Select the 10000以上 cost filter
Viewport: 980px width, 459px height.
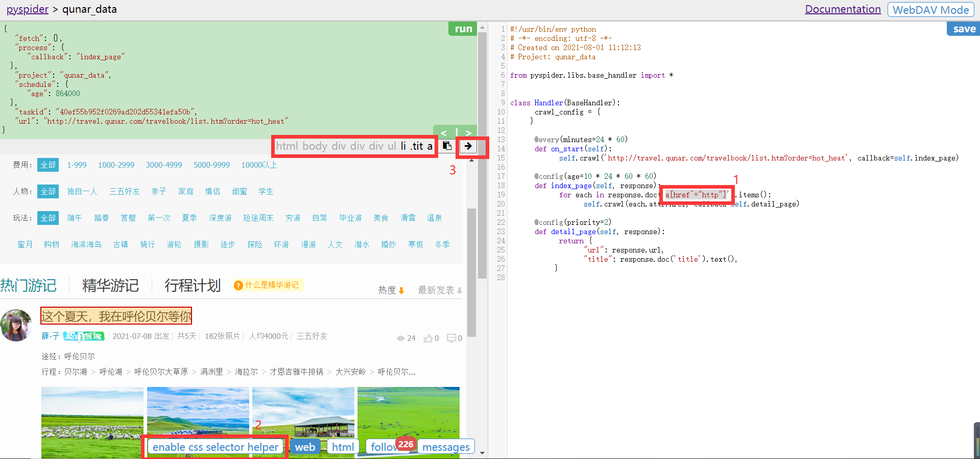pyautogui.click(x=259, y=165)
